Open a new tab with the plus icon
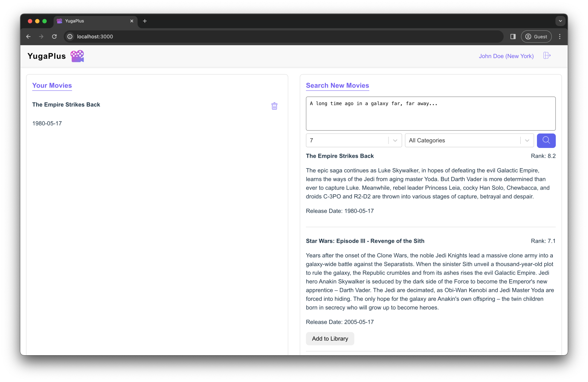Viewport: 588px width, 382px height. pos(145,21)
